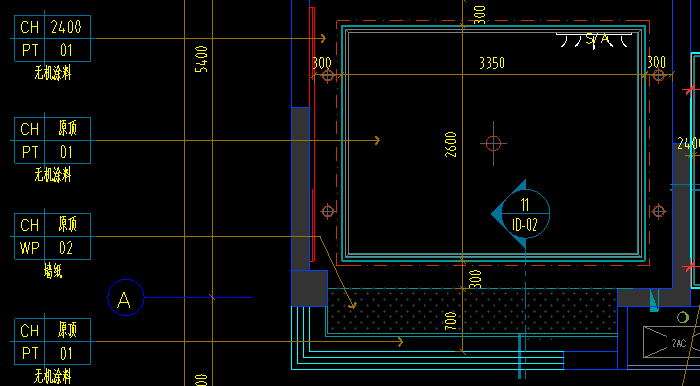Select the vertical 2600 dimension text

tap(451, 144)
